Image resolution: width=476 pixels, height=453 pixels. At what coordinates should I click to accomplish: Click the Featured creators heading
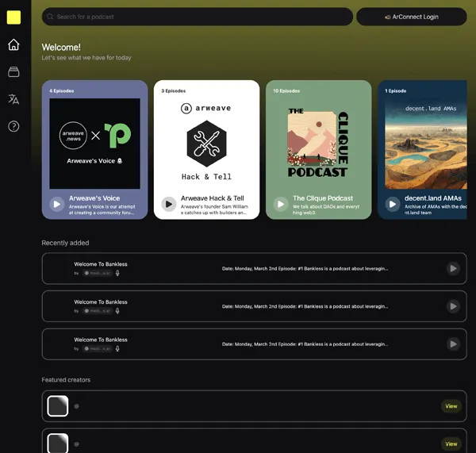tap(66, 380)
